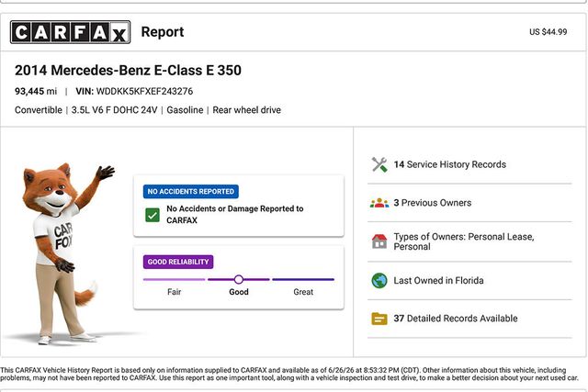The width and height of the screenshot is (588, 392).
Task: Click the '3.5L V6 F DOHC 24V' engine text
Action: [114, 110]
